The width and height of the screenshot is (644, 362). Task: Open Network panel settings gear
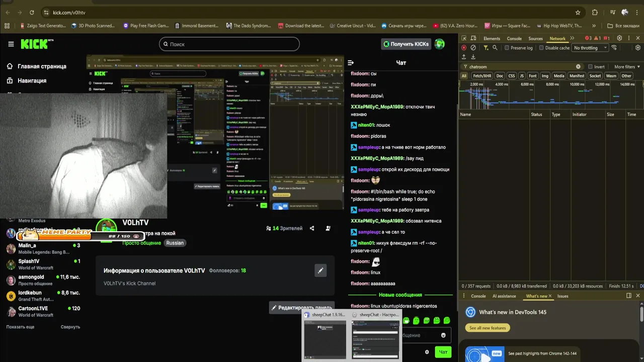(x=638, y=48)
